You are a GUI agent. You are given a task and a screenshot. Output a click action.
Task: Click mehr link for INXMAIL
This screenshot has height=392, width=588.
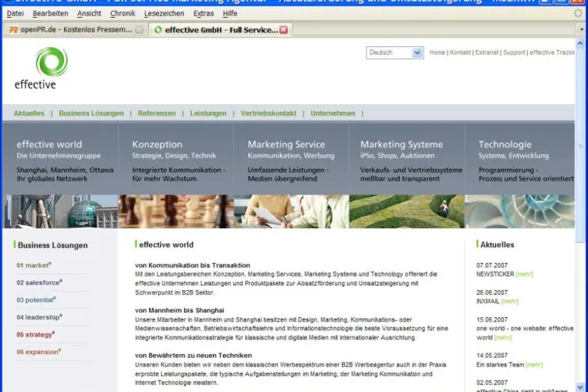pyautogui.click(x=509, y=301)
